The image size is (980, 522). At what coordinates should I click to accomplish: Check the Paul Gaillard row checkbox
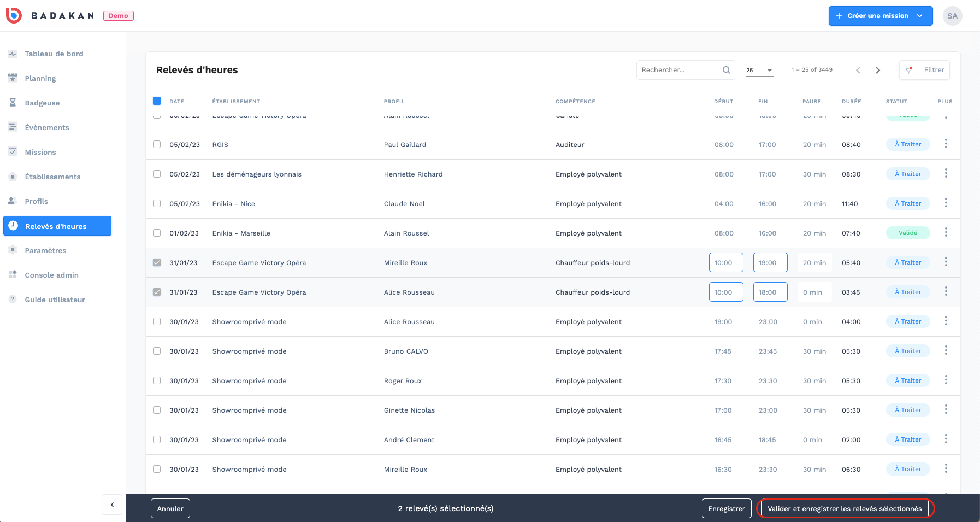157,144
